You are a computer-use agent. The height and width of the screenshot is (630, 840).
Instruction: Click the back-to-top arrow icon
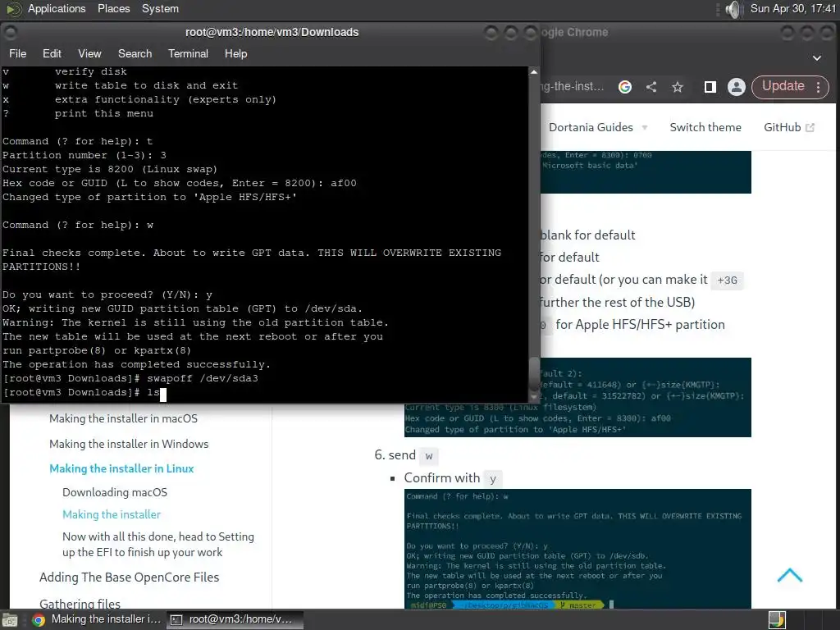pyautogui.click(x=790, y=576)
